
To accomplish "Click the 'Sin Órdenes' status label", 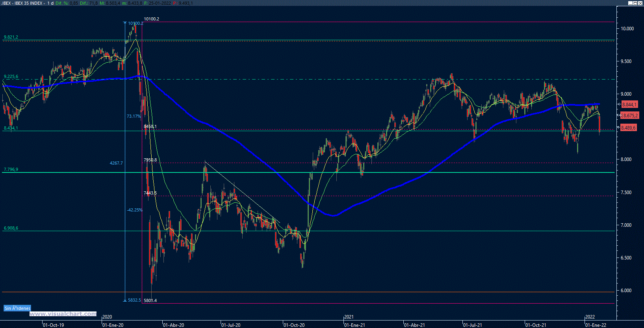I will coord(17,308).
